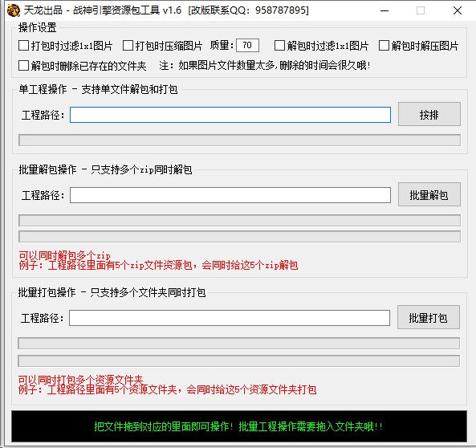Image resolution: width=476 pixels, height=448 pixels.
Task: Click the 质量 value field showing 70
Action: 247,46
